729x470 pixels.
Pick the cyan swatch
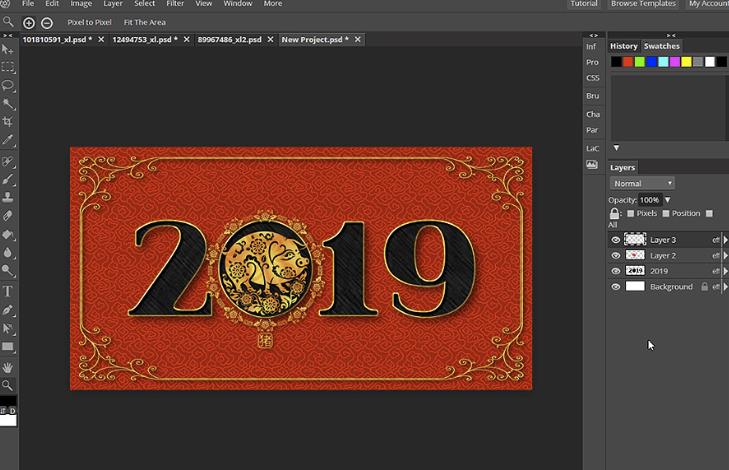[x=663, y=62]
